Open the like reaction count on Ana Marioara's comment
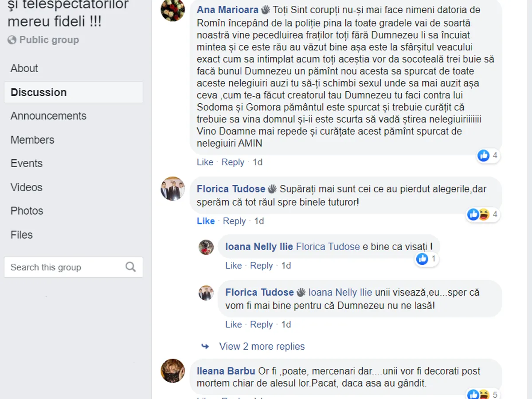 pyautogui.click(x=489, y=156)
